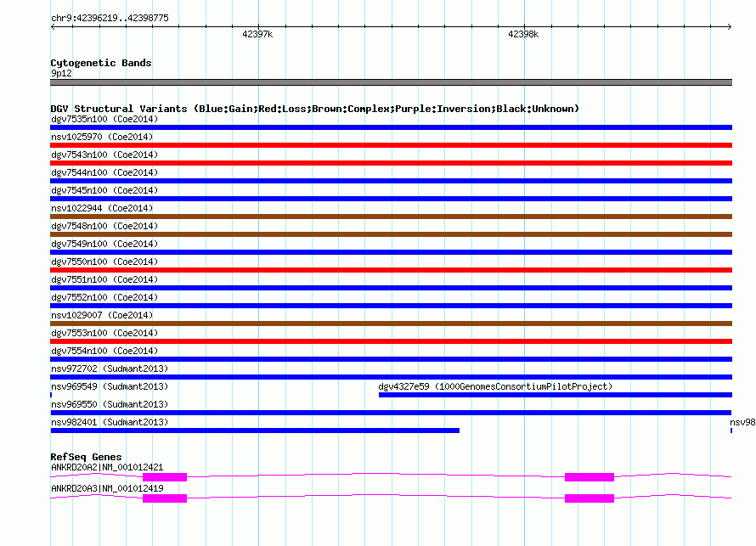This screenshot has width=756, height=546.
Task: Click the blue bar under dgv7552n100
Action: pyautogui.click(x=391, y=306)
